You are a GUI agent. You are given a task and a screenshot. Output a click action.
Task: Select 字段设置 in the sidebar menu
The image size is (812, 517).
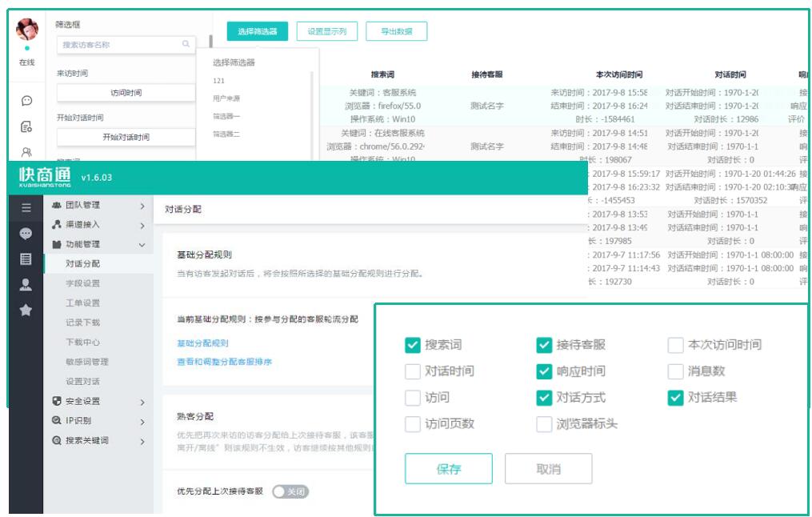[x=83, y=283]
